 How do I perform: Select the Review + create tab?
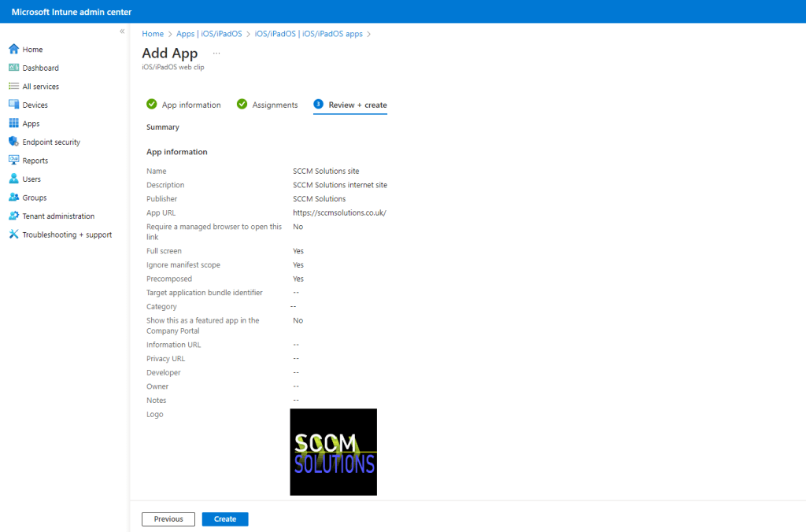click(350, 105)
